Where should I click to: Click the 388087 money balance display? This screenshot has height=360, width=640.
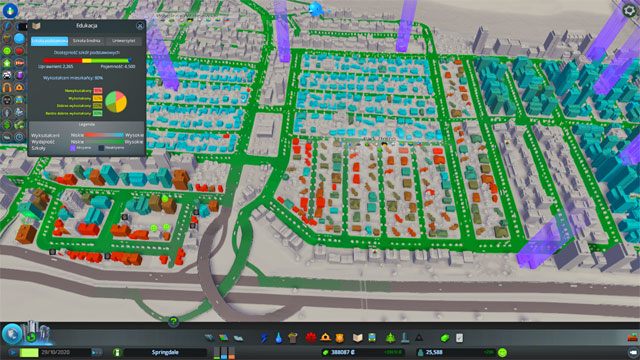343,352
